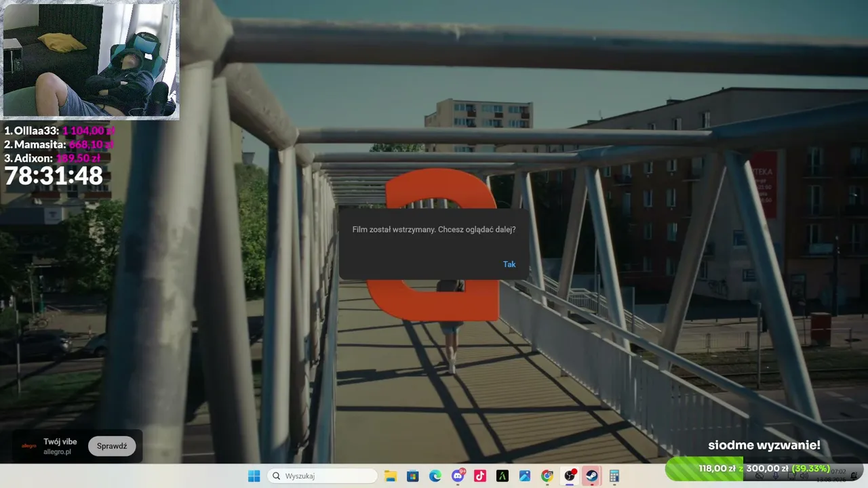Click the microphone icon in the system tray

click(x=776, y=476)
